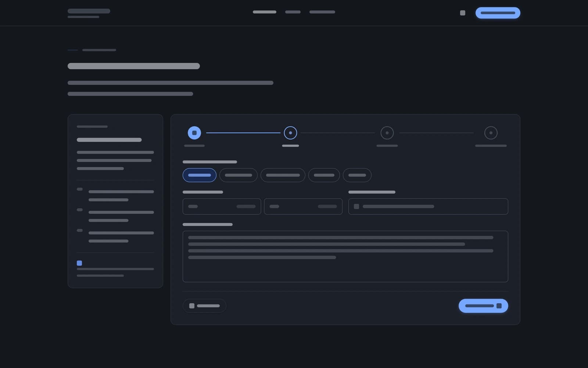Click the blue pill button in the top header

[498, 13]
